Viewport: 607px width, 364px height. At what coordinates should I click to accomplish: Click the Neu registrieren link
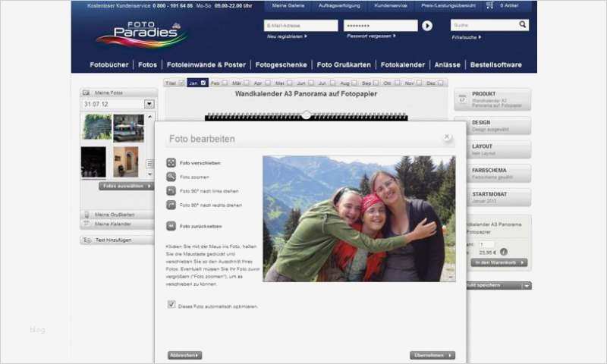pos(287,36)
